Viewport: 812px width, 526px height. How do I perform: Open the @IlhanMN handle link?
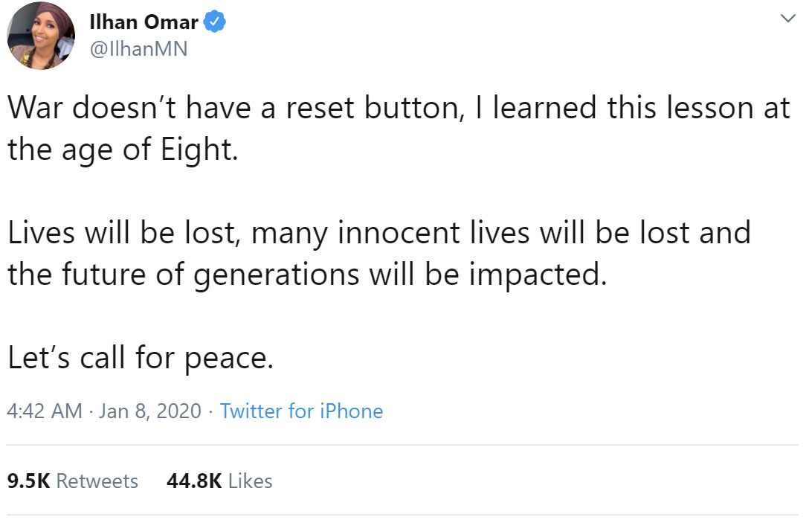coord(138,49)
